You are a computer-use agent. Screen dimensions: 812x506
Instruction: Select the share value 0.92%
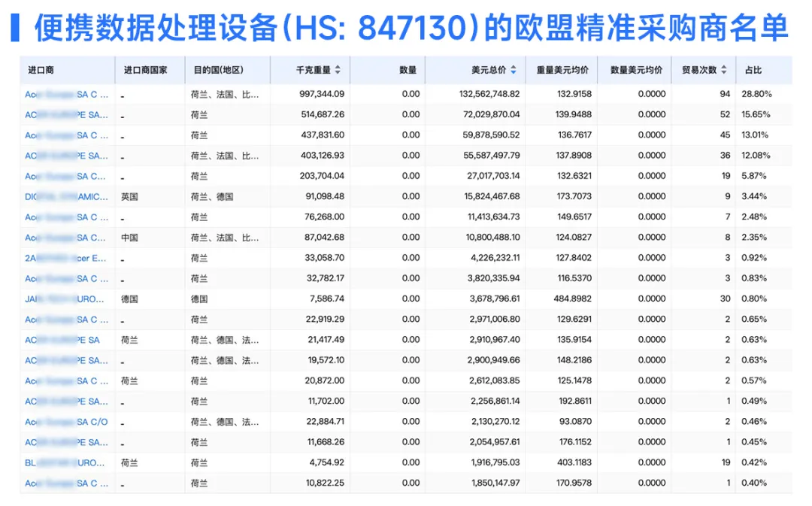[x=754, y=257]
